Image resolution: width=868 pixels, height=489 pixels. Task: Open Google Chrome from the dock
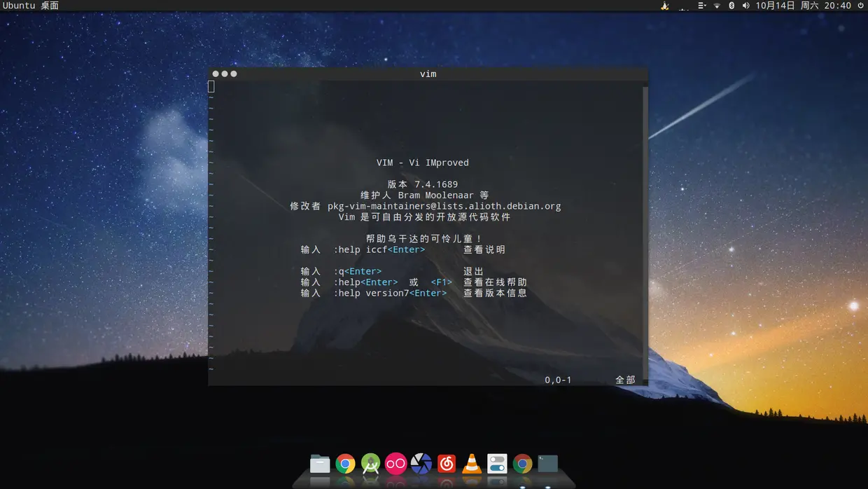click(x=345, y=464)
